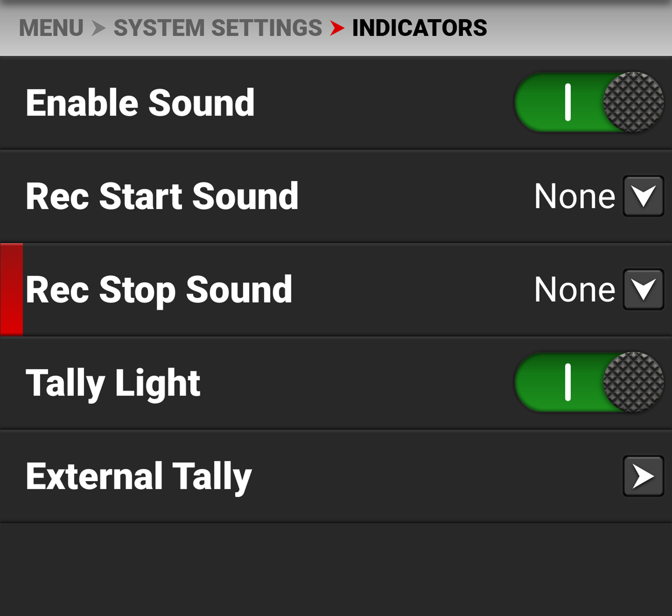Screen dimensions: 672x616
Task: Select the External Tally label
Action: coord(138,477)
